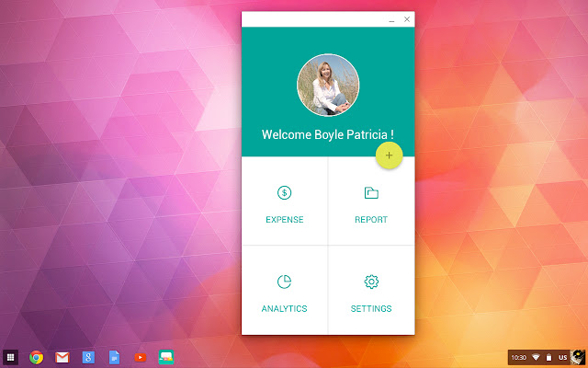This screenshot has height=368, width=588.
Task: Open Gmail from the shelf
Action: pyautogui.click(x=62, y=357)
